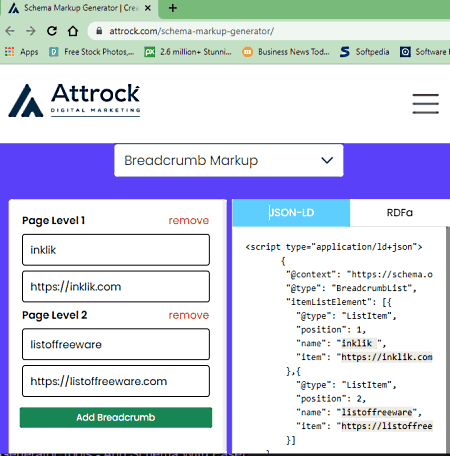The image size is (450, 456).
Task: Click the "name": "listoffreeware" code line
Action: pyautogui.click(x=359, y=412)
